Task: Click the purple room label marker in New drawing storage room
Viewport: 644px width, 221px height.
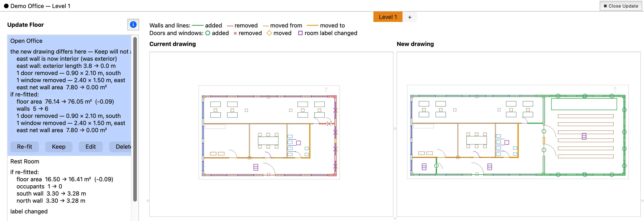Action: pyautogui.click(x=584, y=136)
